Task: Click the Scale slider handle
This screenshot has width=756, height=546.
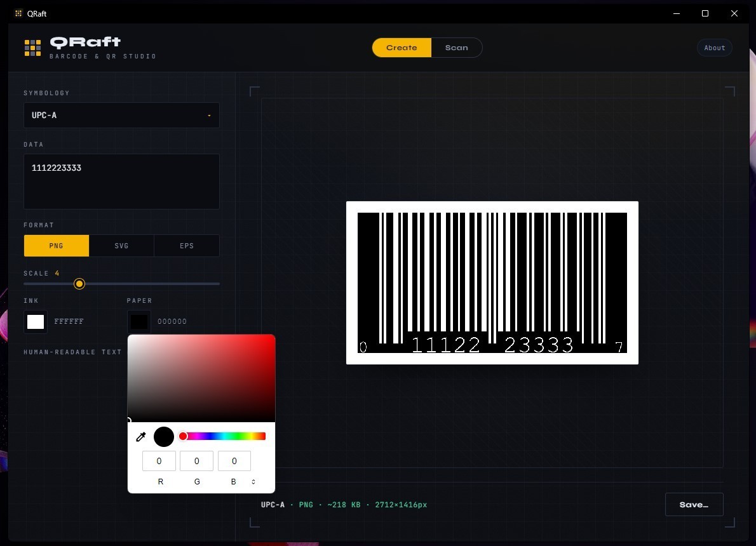Action: (x=79, y=284)
